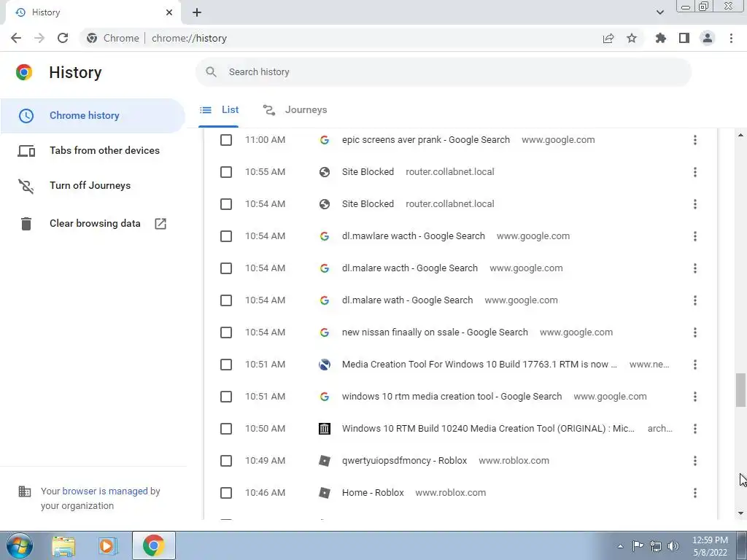
Task: Launch Windows Media Player from taskbar
Action: (x=107, y=545)
